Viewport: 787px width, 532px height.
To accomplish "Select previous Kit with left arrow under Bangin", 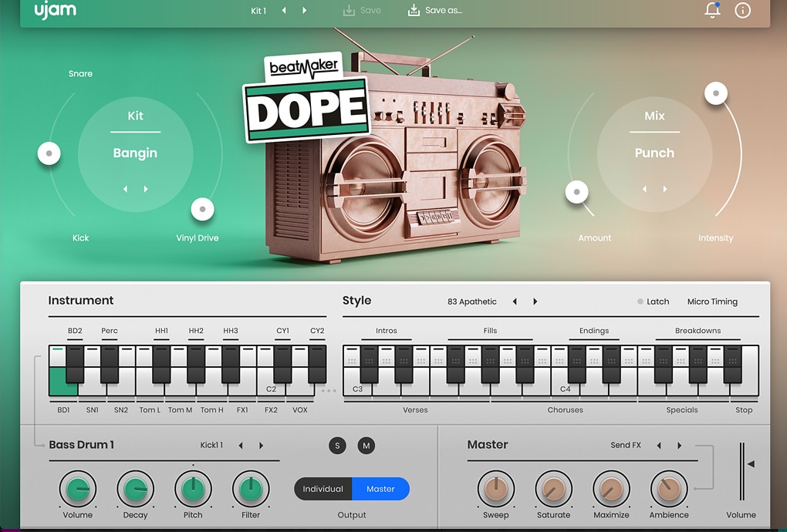I will coord(126,189).
